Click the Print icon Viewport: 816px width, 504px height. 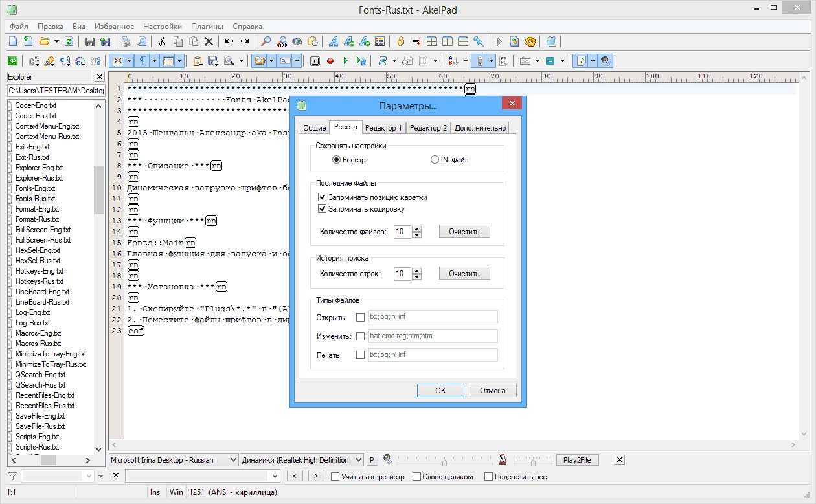pos(126,41)
